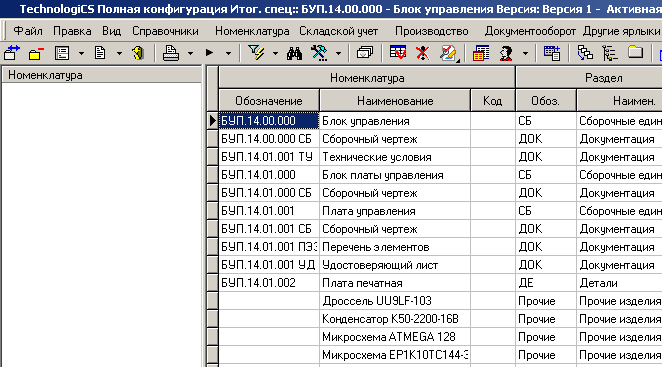Open the Справочники menu
662x367 pixels.
pos(165,31)
